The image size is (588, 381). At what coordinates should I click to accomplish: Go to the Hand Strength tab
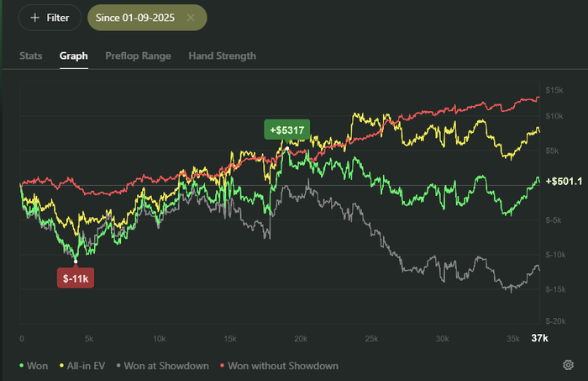[222, 56]
